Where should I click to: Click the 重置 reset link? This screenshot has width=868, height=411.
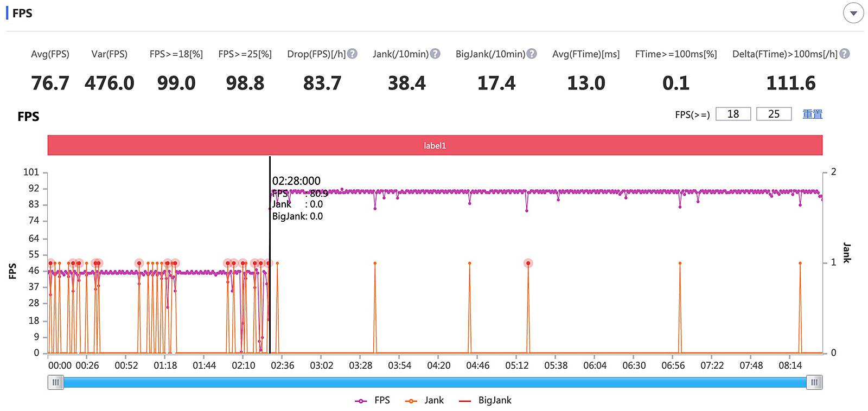[x=812, y=114]
